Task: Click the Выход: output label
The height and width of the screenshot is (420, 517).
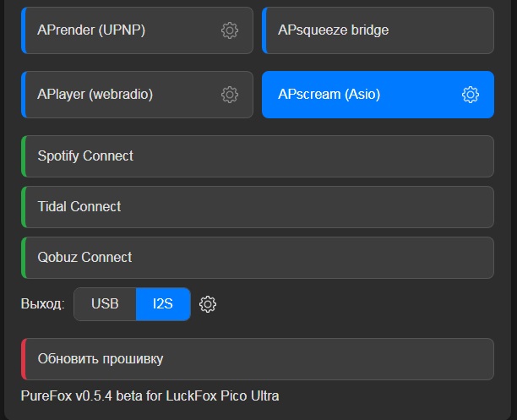Action: coord(42,304)
